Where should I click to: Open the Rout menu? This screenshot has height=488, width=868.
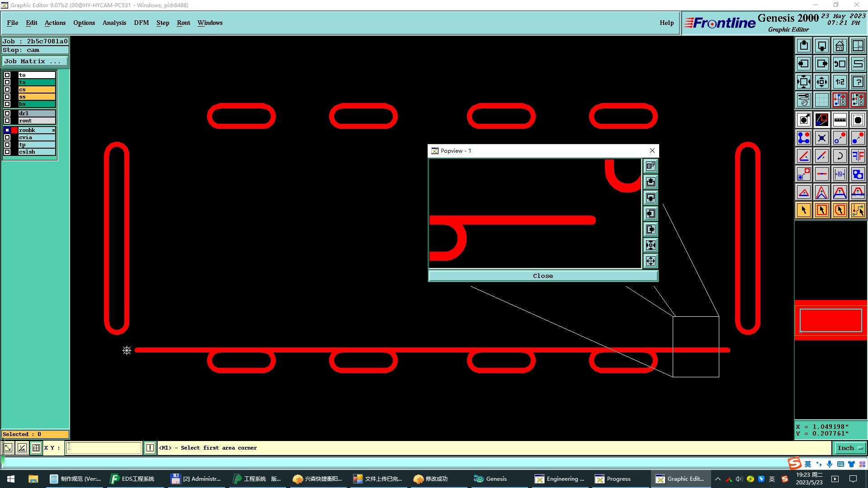pyautogui.click(x=183, y=23)
